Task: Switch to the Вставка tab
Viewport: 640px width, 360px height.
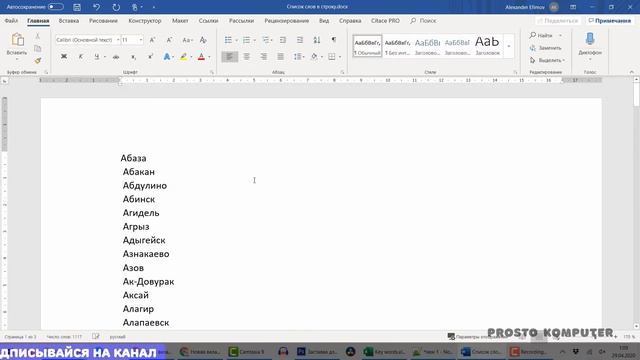Action: [69, 20]
